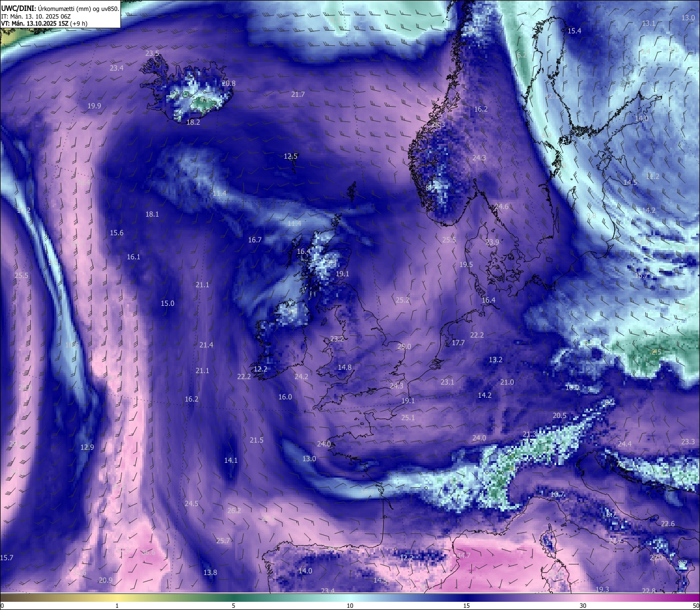Click the value 19.3 near the bottom right
700x610 pixels.
602,590
